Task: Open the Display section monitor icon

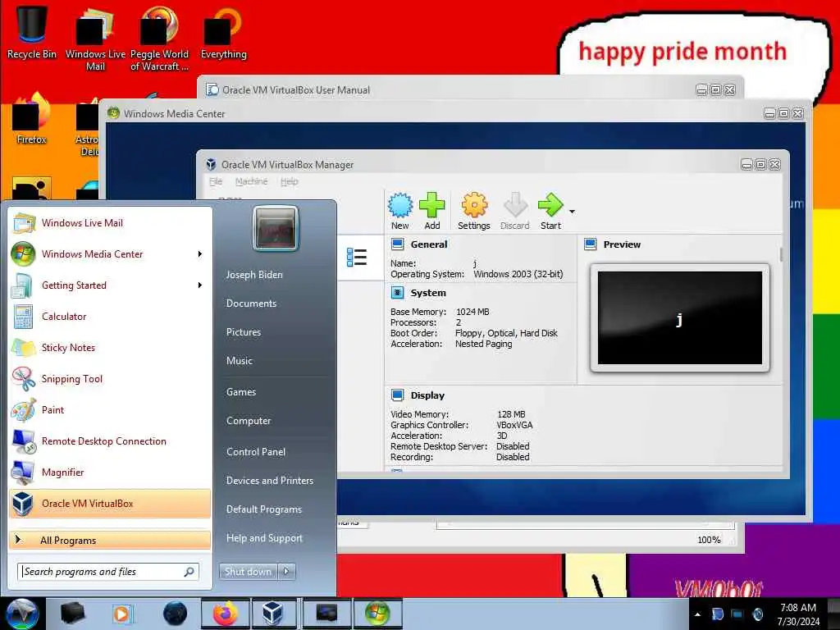Action: tap(398, 395)
